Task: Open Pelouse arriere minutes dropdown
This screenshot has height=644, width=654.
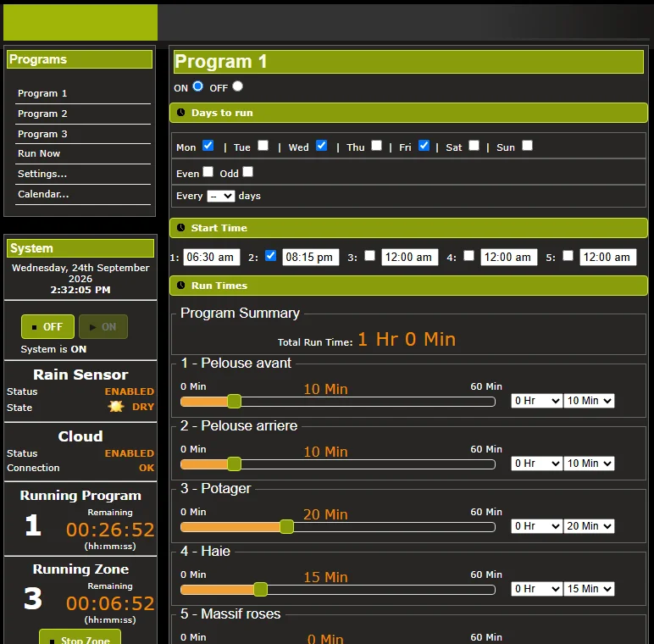Action: (x=589, y=464)
